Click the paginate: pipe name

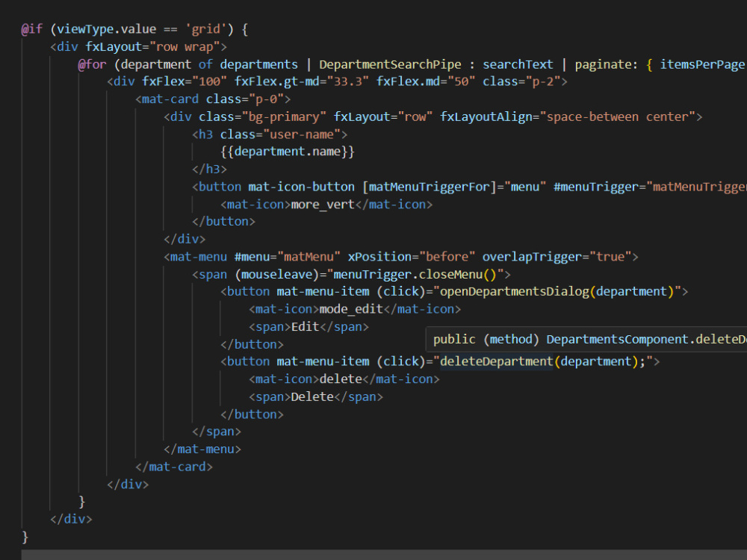click(606, 64)
